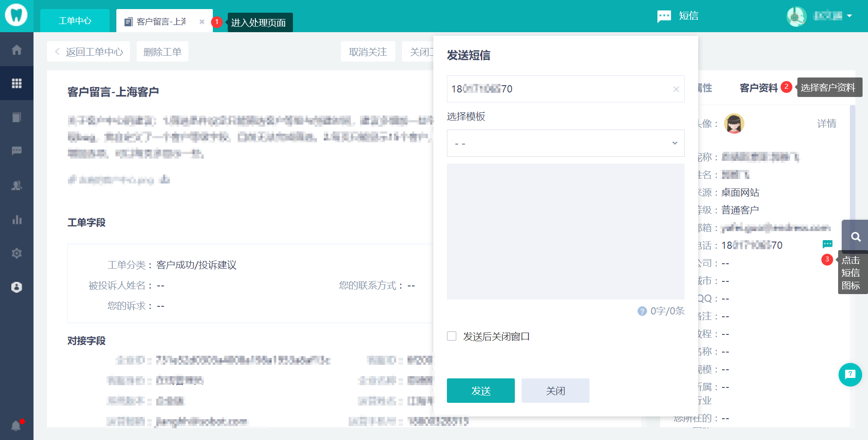This screenshot has width=868, height=440.
Task: Click the SMS content text area
Action: pos(566,231)
